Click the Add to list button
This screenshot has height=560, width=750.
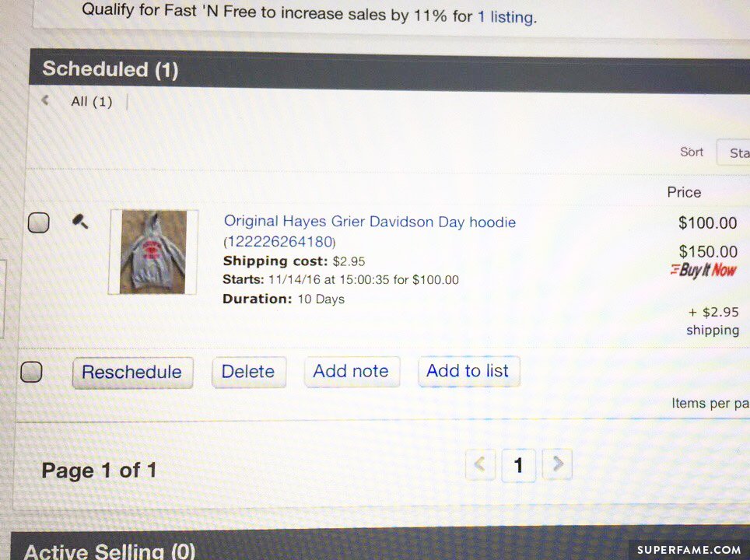tap(468, 371)
